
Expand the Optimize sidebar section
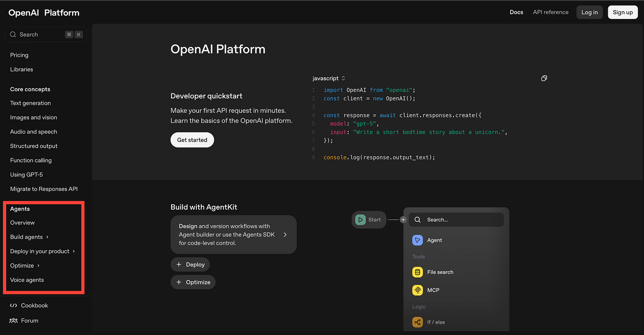[25, 266]
